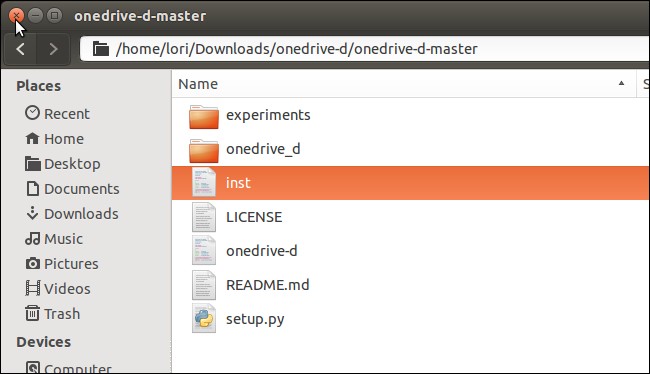Image resolution: width=650 pixels, height=374 pixels.
Task: Open Music in the sidebar
Action: [x=54, y=239]
